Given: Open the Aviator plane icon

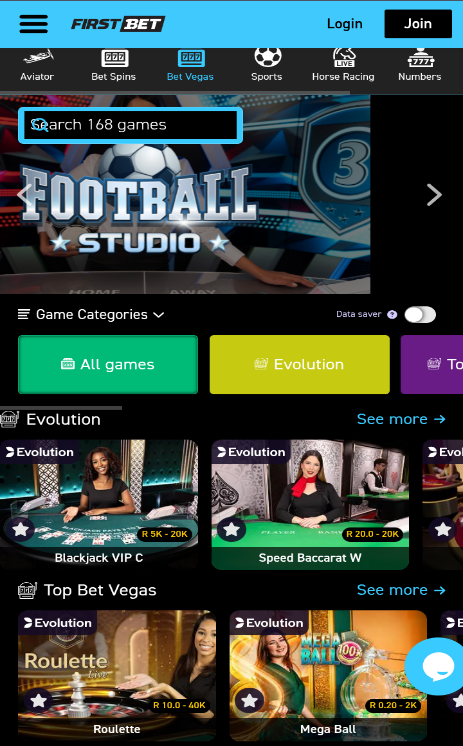Looking at the screenshot, I should tap(38, 58).
